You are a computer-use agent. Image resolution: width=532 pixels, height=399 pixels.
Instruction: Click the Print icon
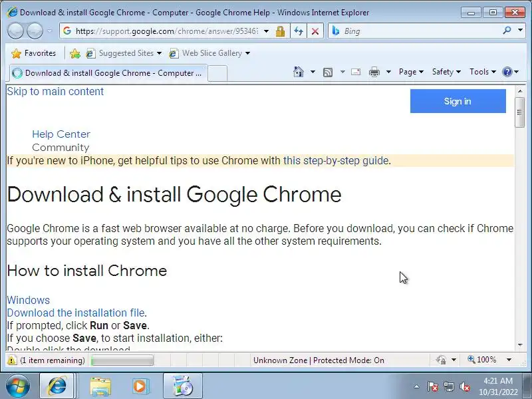click(374, 72)
